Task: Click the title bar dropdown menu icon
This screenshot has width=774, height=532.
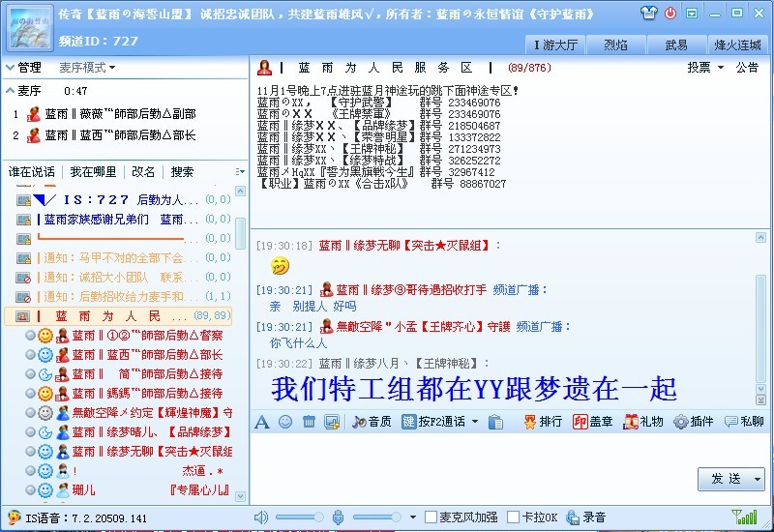Action: coord(692,14)
